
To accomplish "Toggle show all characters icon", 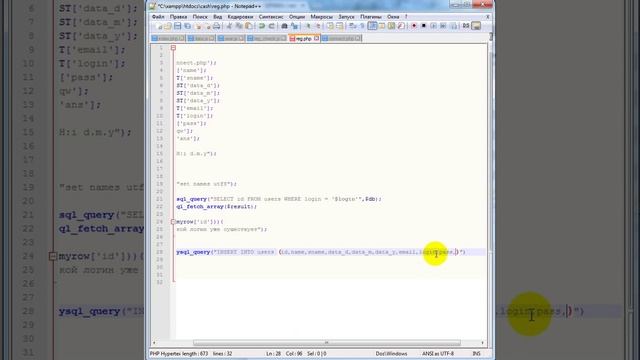I will 362,26.
